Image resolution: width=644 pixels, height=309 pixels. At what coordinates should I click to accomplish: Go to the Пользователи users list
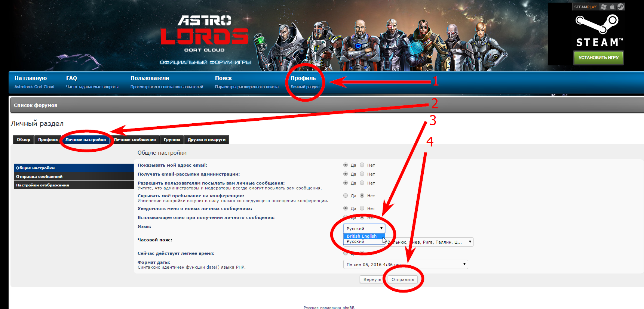(x=150, y=78)
